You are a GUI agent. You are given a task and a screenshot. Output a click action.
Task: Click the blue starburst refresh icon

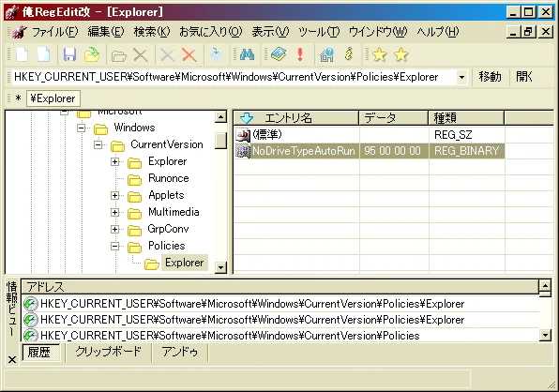pyautogui.click(x=216, y=54)
